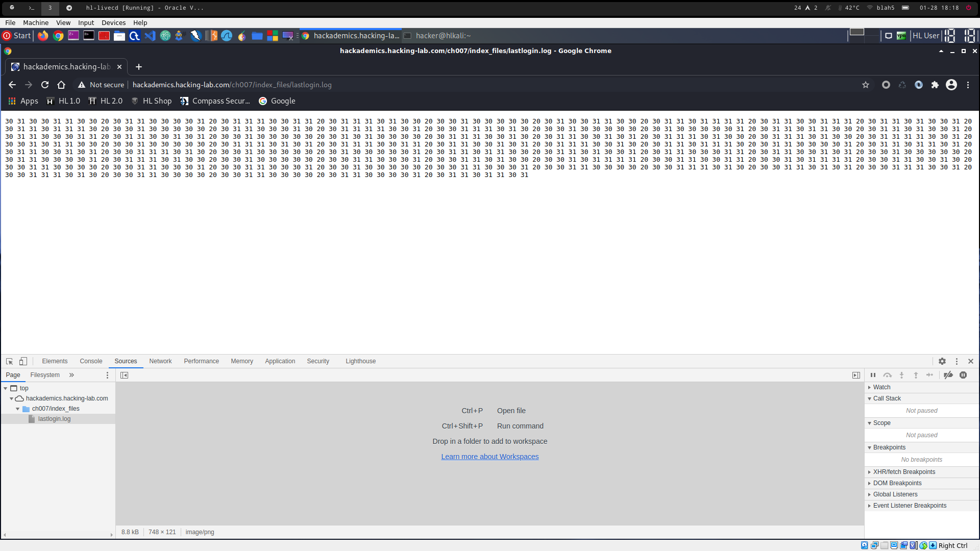Viewport: 980px width, 551px height.
Task: Click pause script execution button
Action: 873,375
